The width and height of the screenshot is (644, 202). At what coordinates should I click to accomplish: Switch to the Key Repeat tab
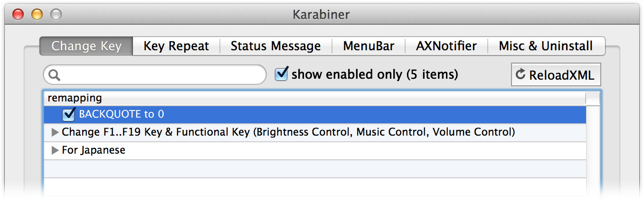(176, 46)
